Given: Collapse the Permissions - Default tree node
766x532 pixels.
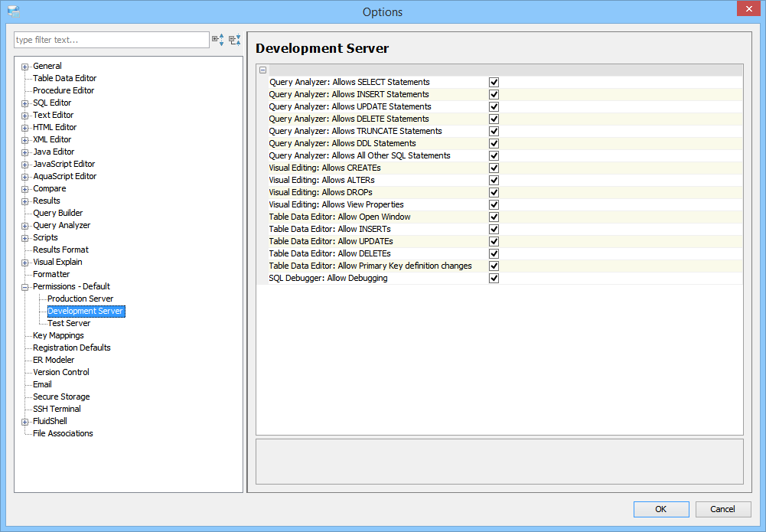Looking at the screenshot, I should click(x=25, y=287).
